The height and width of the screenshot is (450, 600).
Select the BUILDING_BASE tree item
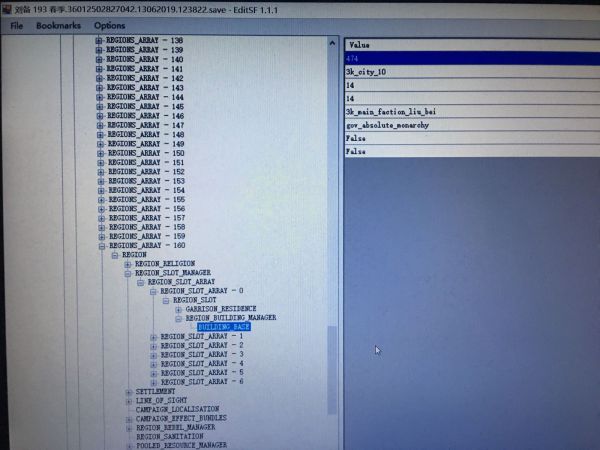pyautogui.click(x=223, y=327)
